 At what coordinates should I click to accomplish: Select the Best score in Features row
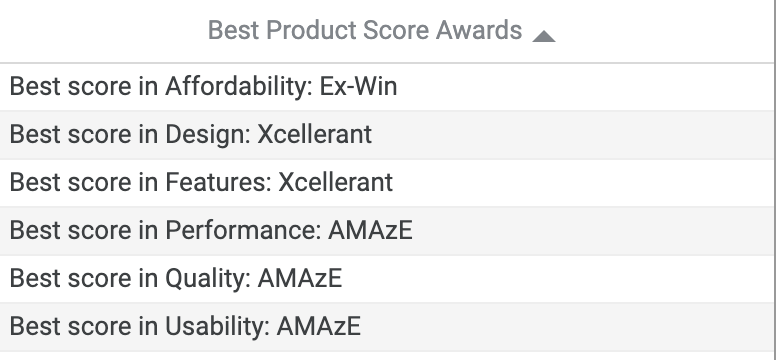point(387,182)
